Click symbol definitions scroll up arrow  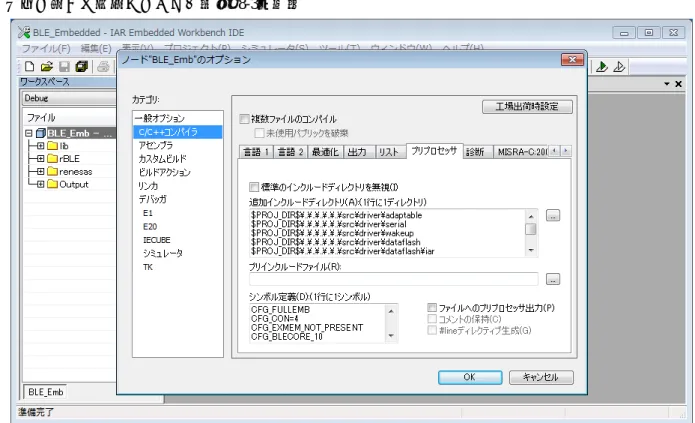391,311
